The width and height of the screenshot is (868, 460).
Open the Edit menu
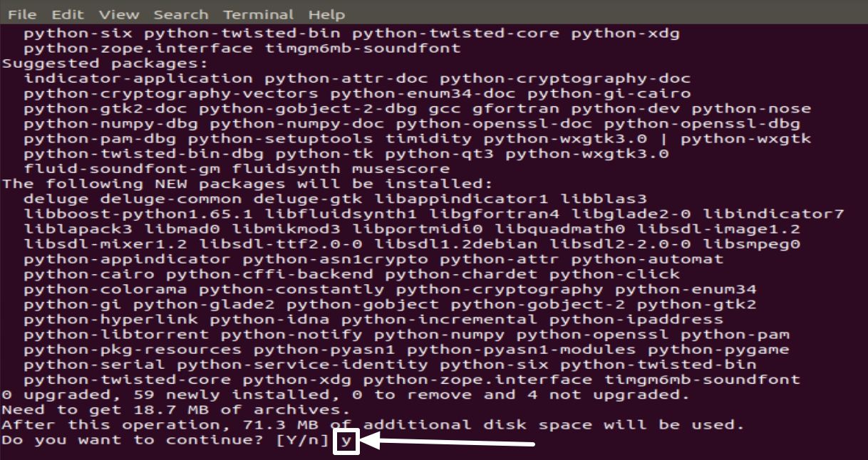click(x=68, y=14)
